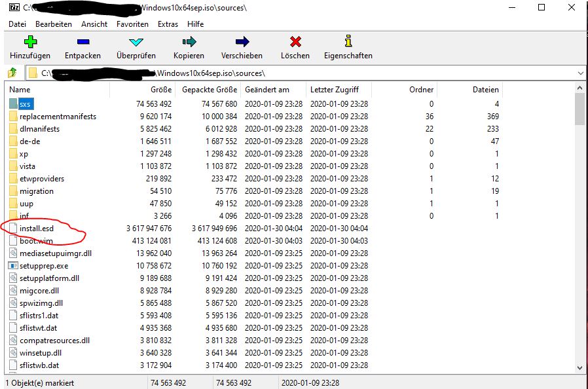This screenshot has width=588, height=389.
Task: Sort by the Größe column header
Action: click(x=142, y=90)
